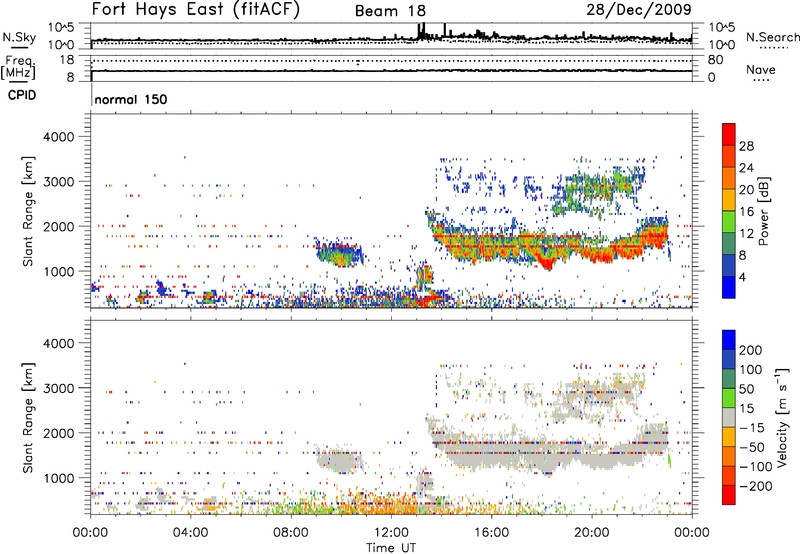Click the title 'Fort Hays East (fitACF)'

click(196, 10)
